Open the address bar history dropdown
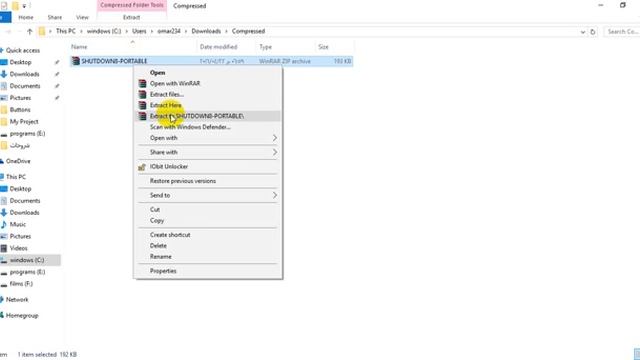This screenshot has width=640, height=360. [x=582, y=31]
